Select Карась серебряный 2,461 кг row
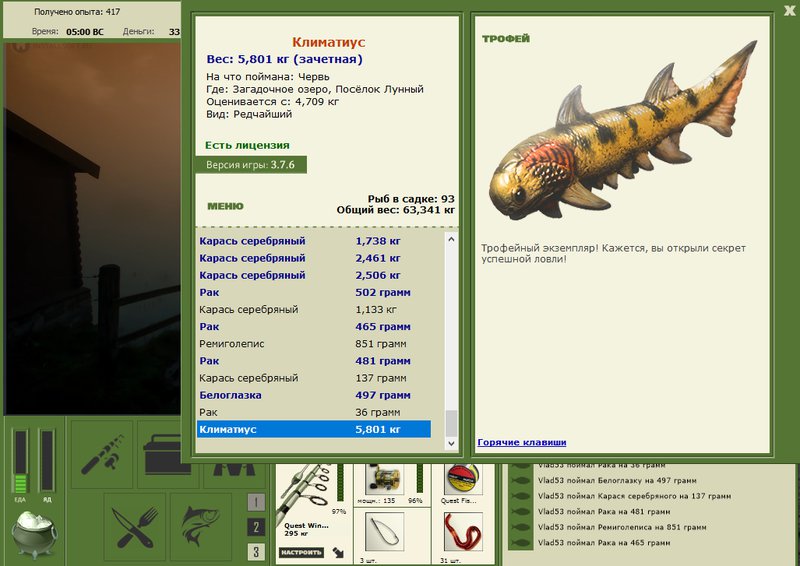The height and width of the screenshot is (566, 800). (x=314, y=258)
